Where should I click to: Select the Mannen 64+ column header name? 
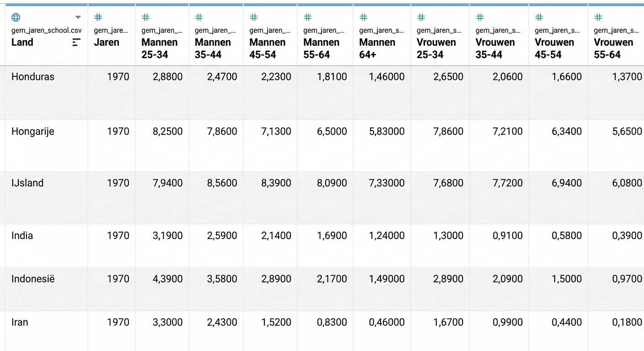377,48
